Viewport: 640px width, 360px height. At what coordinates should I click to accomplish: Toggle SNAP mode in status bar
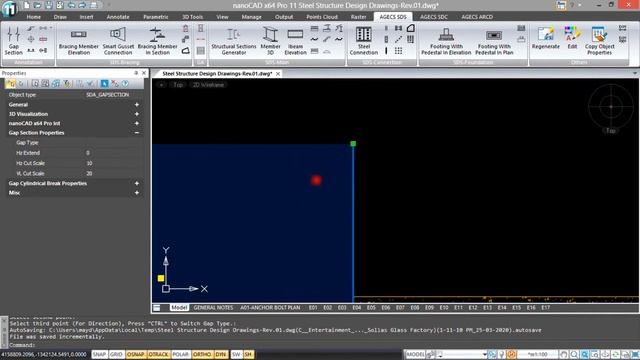99,354
